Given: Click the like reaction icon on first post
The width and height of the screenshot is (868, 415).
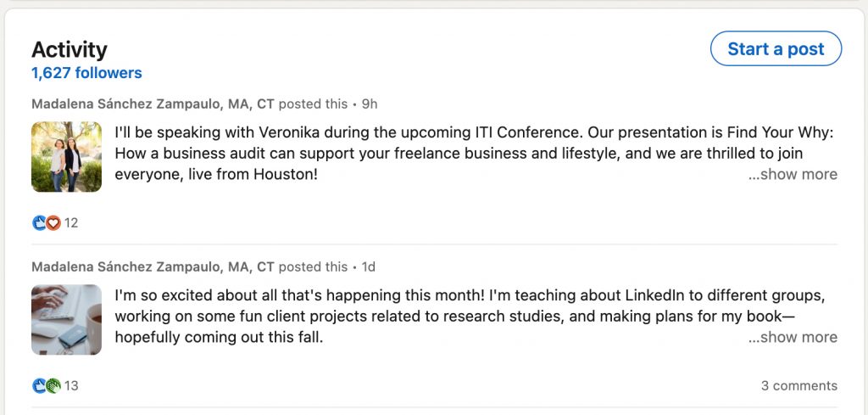Looking at the screenshot, I should [x=39, y=223].
